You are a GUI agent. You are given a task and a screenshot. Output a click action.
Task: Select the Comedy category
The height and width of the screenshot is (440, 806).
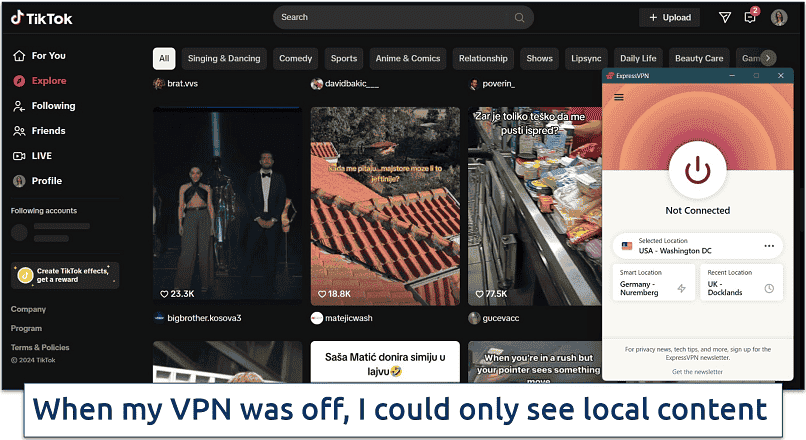[296, 59]
